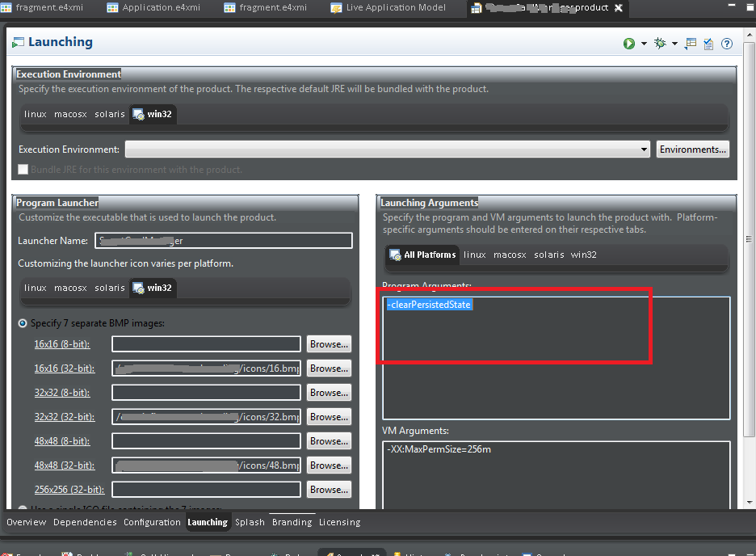Click the Validate product checklist icon
The height and width of the screenshot is (556, 756).
click(x=708, y=44)
